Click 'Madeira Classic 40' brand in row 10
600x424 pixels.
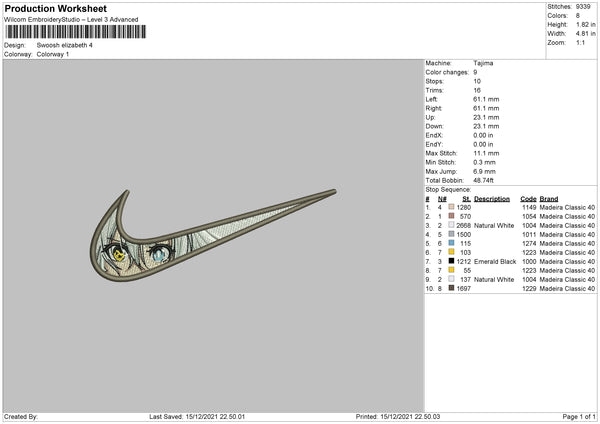[567, 289]
